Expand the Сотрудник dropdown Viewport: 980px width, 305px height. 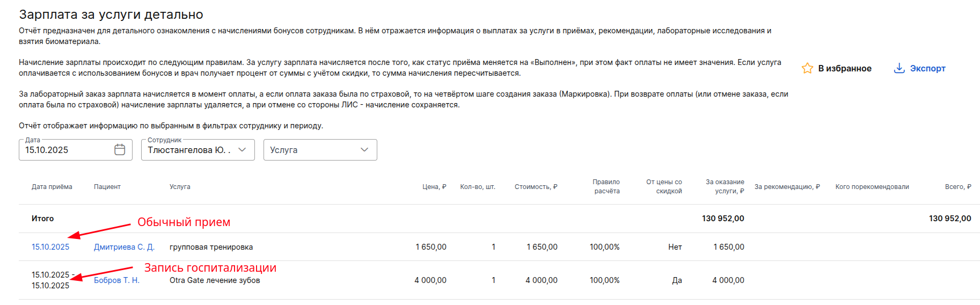point(242,150)
